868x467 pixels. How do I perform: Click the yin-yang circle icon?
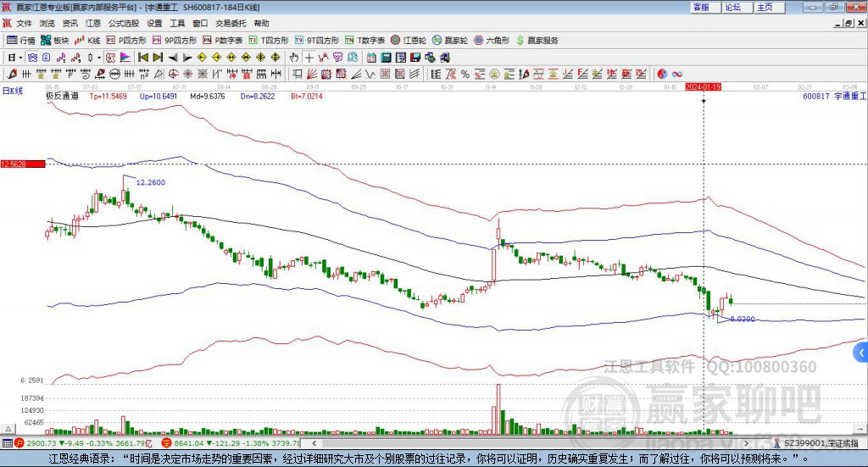[662, 74]
